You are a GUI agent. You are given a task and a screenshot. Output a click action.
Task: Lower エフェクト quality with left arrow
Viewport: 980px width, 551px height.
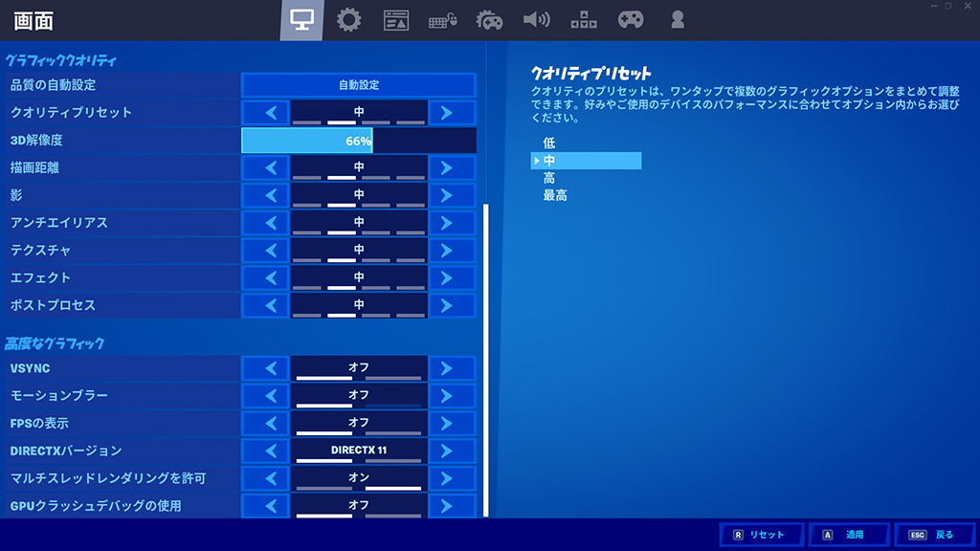(x=266, y=277)
